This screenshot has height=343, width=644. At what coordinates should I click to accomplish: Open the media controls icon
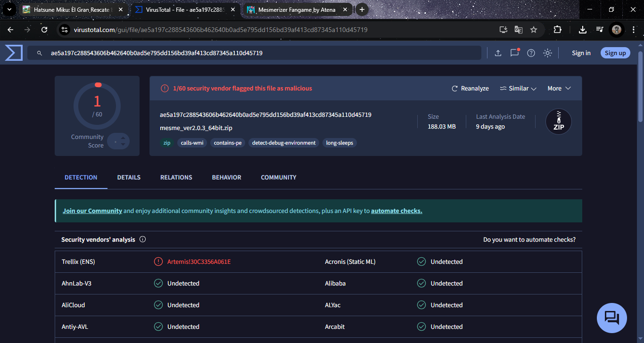(600, 30)
